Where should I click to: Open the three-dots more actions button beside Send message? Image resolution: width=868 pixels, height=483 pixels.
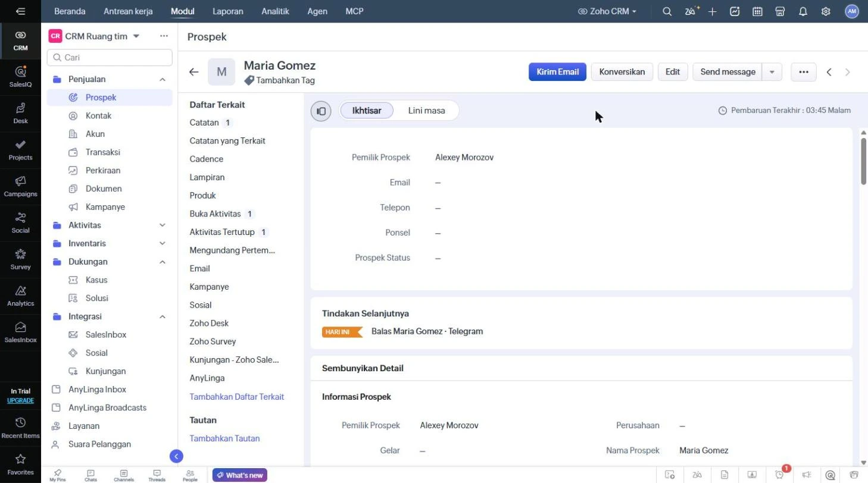click(x=804, y=72)
